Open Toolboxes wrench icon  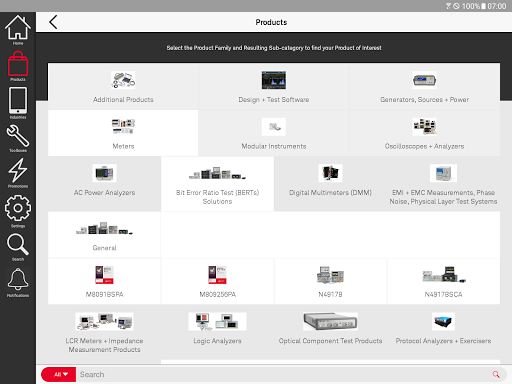(18, 138)
